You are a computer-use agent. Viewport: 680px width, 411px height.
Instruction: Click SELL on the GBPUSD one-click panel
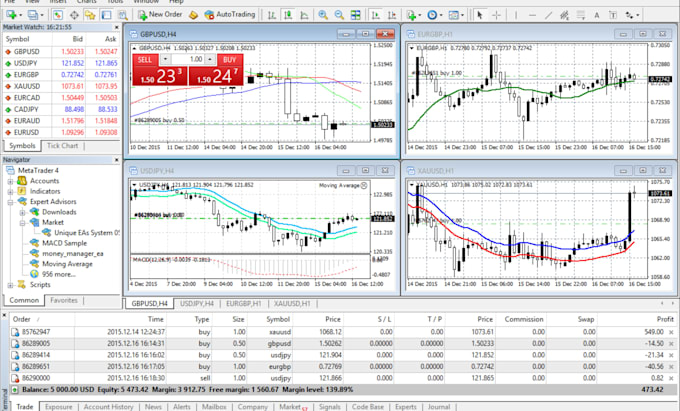click(145, 60)
